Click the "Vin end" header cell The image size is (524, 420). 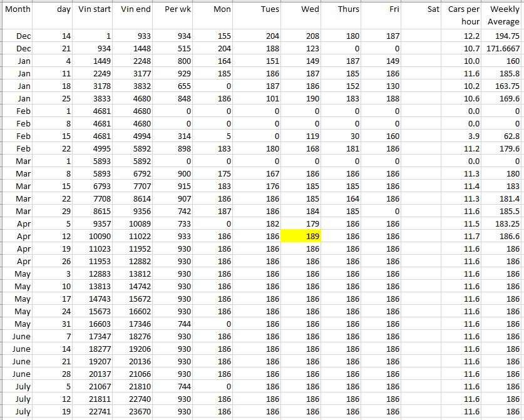(134, 16)
